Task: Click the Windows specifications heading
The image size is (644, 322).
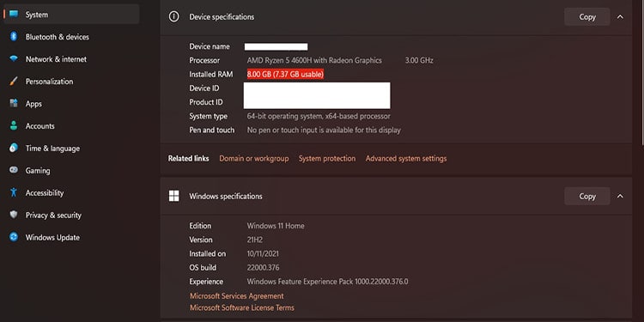Action: pos(226,196)
